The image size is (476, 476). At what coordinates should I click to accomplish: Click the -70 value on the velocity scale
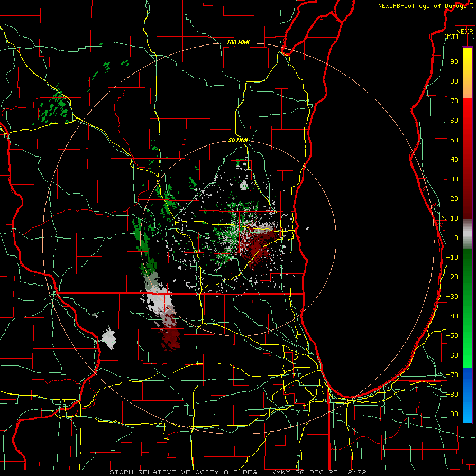click(x=452, y=375)
